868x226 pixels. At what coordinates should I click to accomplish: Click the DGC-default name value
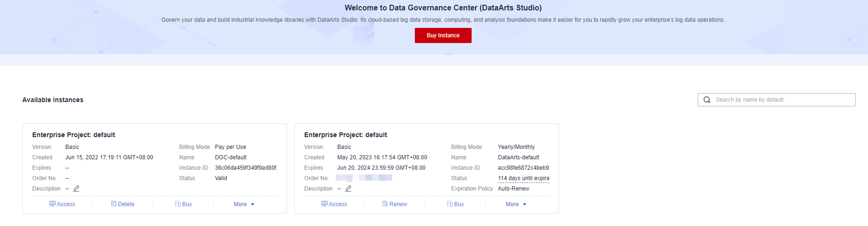coord(231,157)
